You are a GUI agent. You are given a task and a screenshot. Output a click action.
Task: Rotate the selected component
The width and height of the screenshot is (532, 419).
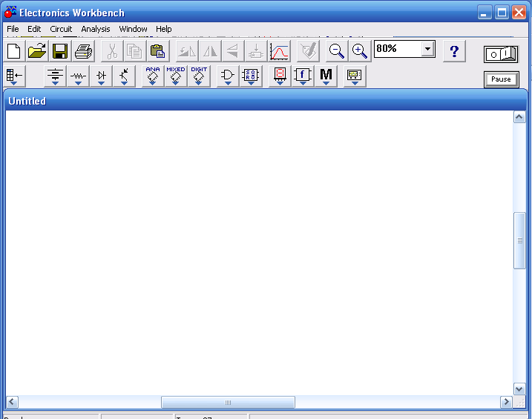(x=187, y=51)
